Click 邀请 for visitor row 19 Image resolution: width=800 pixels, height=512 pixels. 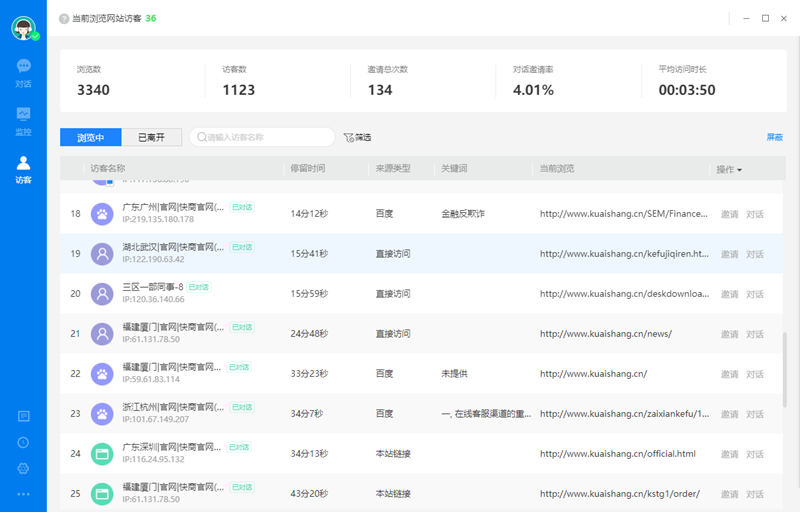[729, 254]
